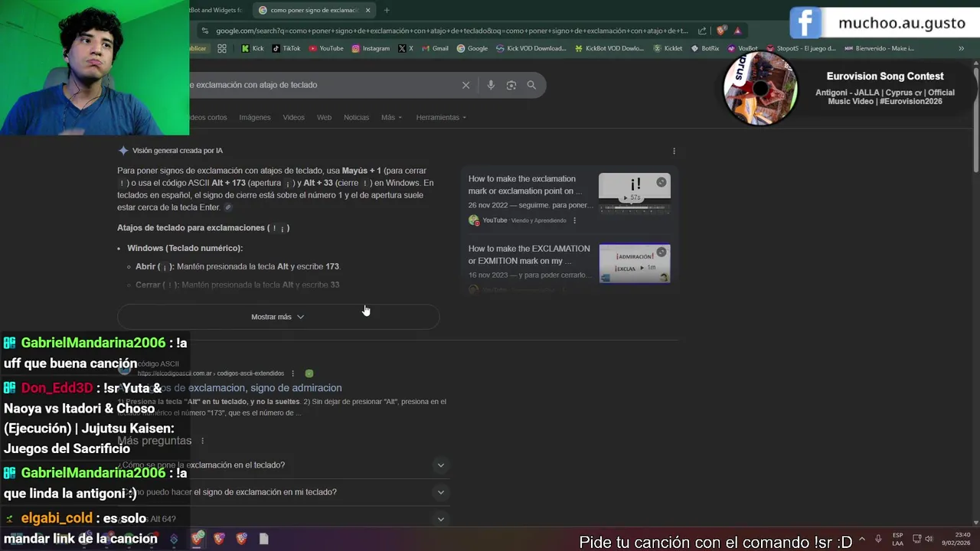
Task: Click the magnifier search button
Action: coord(531,85)
